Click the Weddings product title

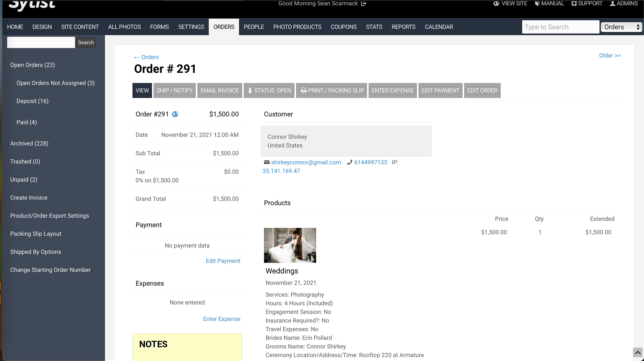point(282,271)
